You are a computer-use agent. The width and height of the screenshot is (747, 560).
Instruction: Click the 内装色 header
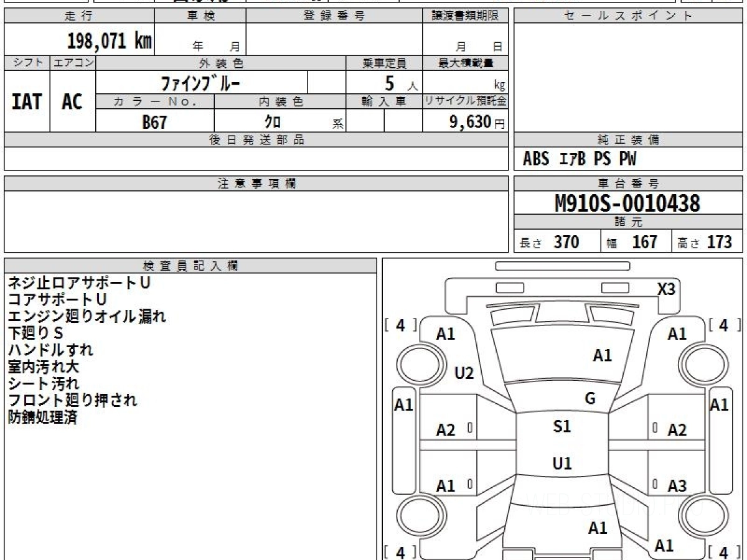280,101
